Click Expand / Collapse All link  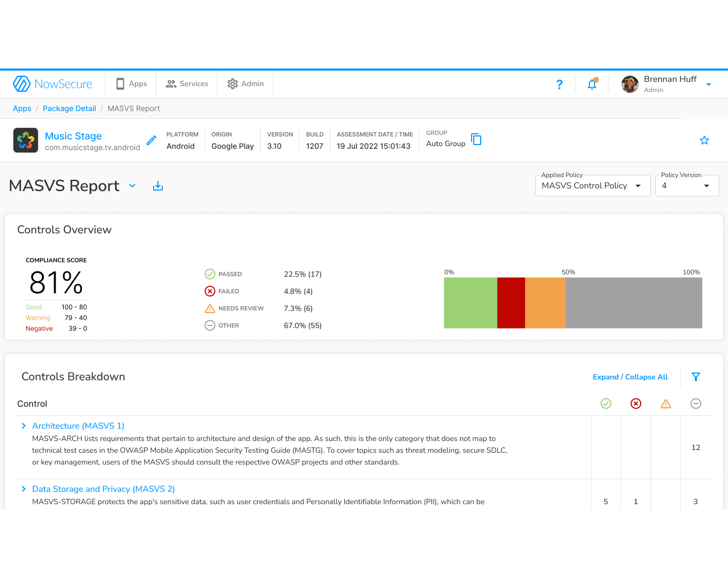630,377
